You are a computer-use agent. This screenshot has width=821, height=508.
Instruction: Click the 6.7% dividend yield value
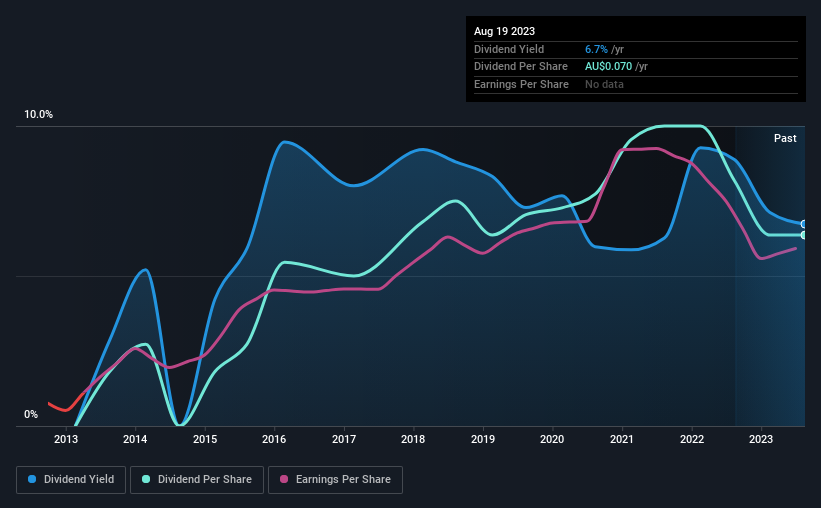click(x=596, y=49)
